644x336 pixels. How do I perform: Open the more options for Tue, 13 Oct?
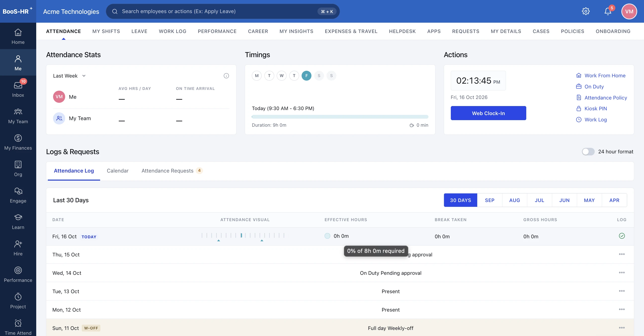coord(622,291)
